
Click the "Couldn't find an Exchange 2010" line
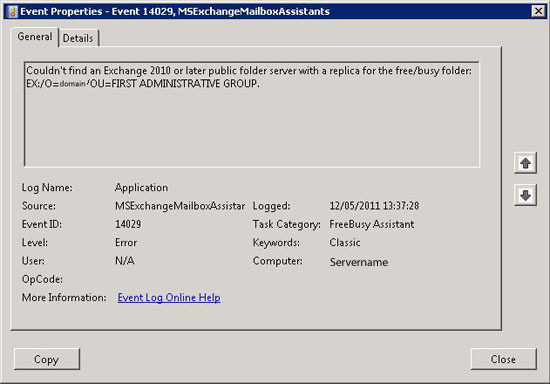pyautogui.click(x=249, y=71)
